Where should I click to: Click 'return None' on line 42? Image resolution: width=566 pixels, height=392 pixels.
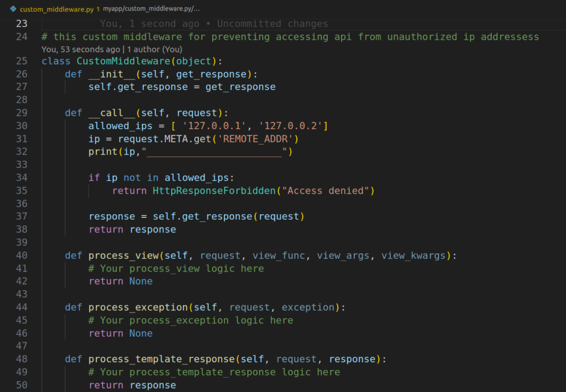click(120, 281)
